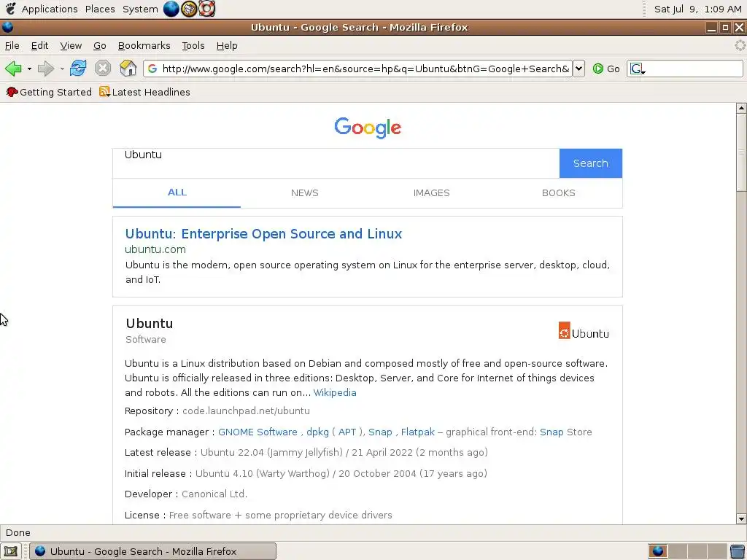Open the Go menu
The height and width of the screenshot is (560, 747).
[x=99, y=45]
